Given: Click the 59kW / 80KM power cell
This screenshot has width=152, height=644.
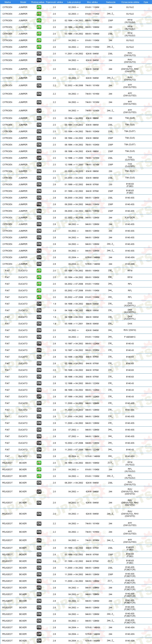Looking at the screenshot, I should pyautogui.click(x=92, y=323).
